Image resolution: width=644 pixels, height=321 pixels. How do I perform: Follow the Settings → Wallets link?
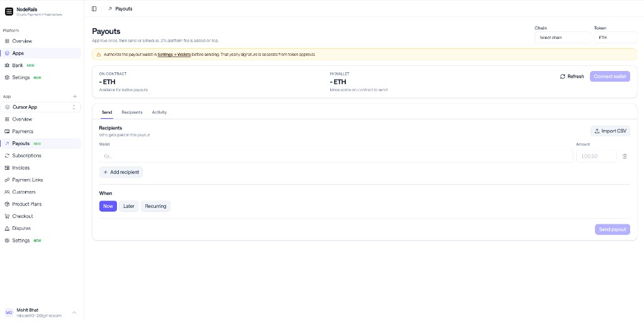[174, 55]
